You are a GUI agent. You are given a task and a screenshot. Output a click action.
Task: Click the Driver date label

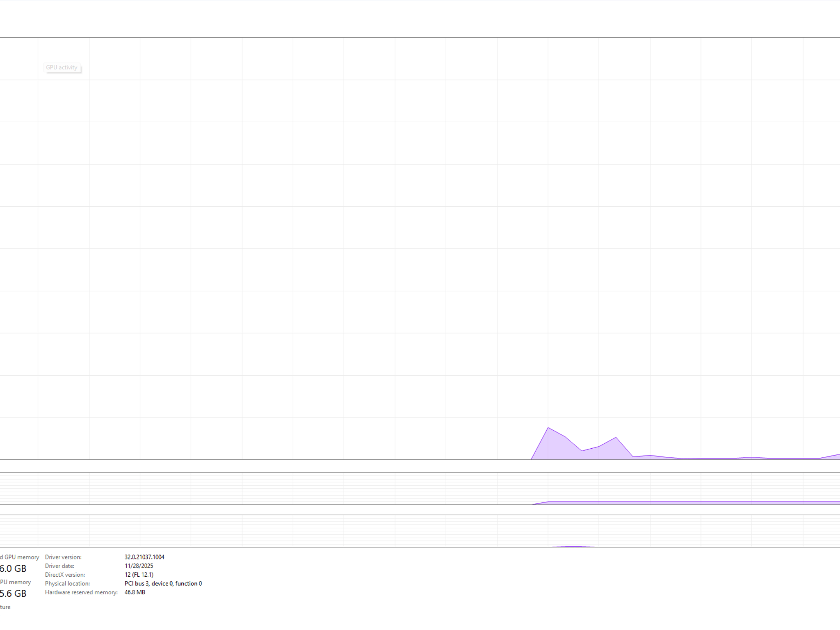pyautogui.click(x=59, y=566)
